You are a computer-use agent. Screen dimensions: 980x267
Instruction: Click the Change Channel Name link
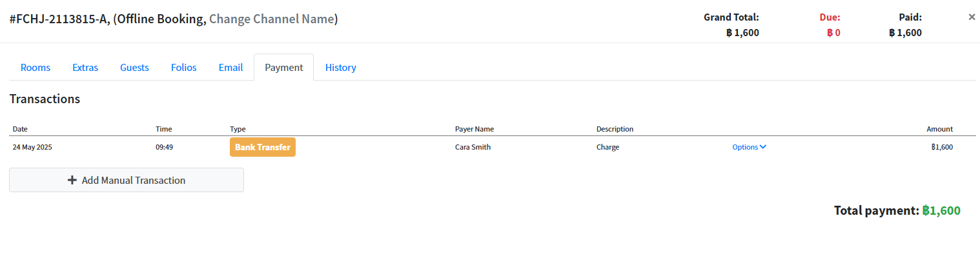tap(271, 19)
